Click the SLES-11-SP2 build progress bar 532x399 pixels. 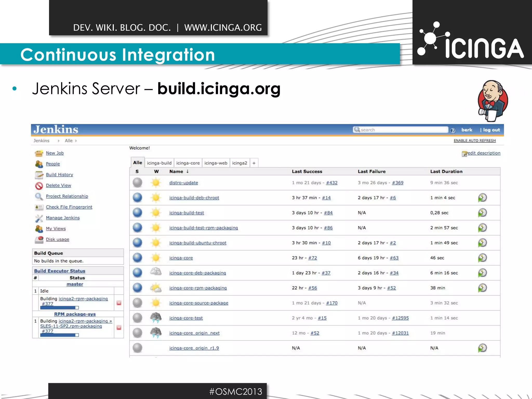click(59, 335)
